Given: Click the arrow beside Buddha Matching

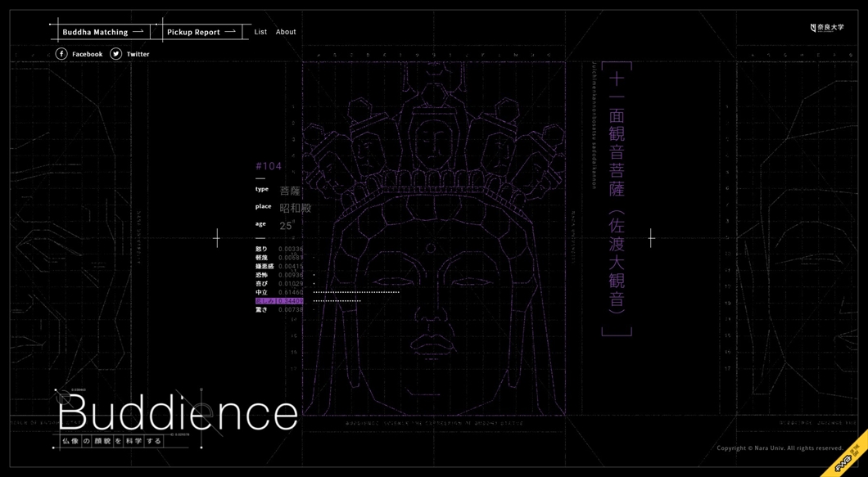Looking at the screenshot, I should (x=138, y=32).
